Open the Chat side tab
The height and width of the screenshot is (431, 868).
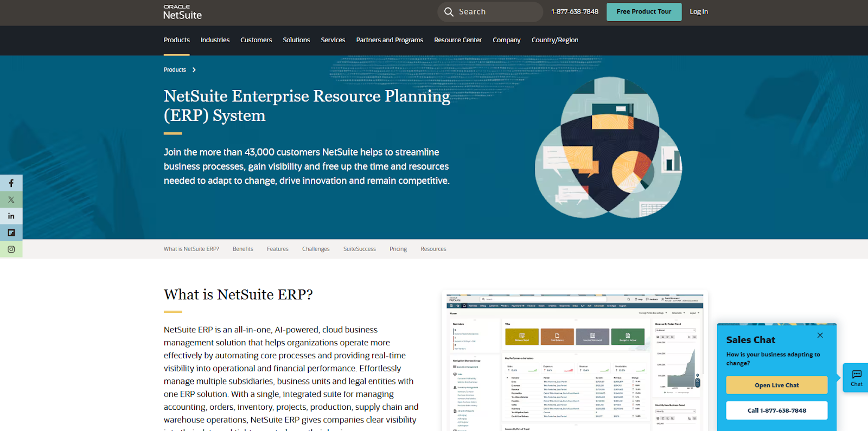[x=857, y=378]
